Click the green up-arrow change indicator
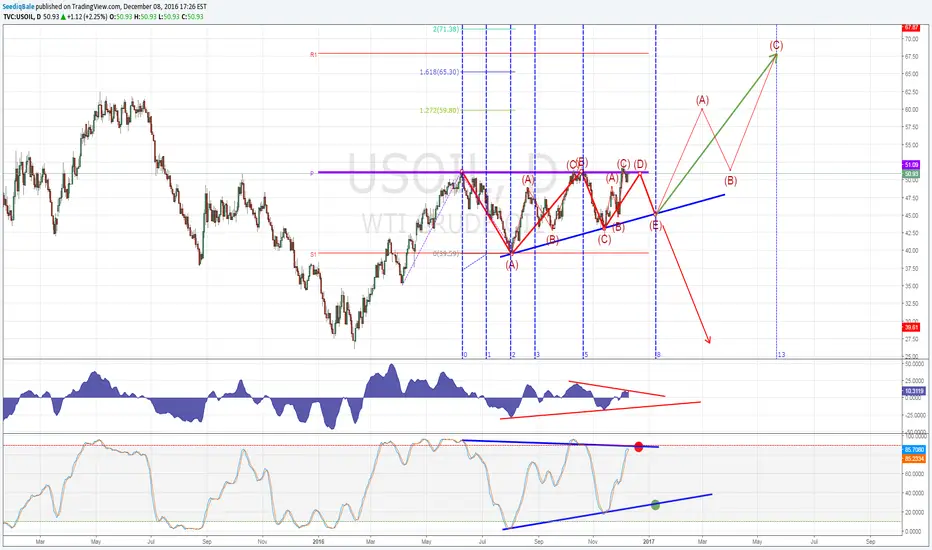The width and height of the screenshot is (932, 550). pyautogui.click(x=63, y=17)
